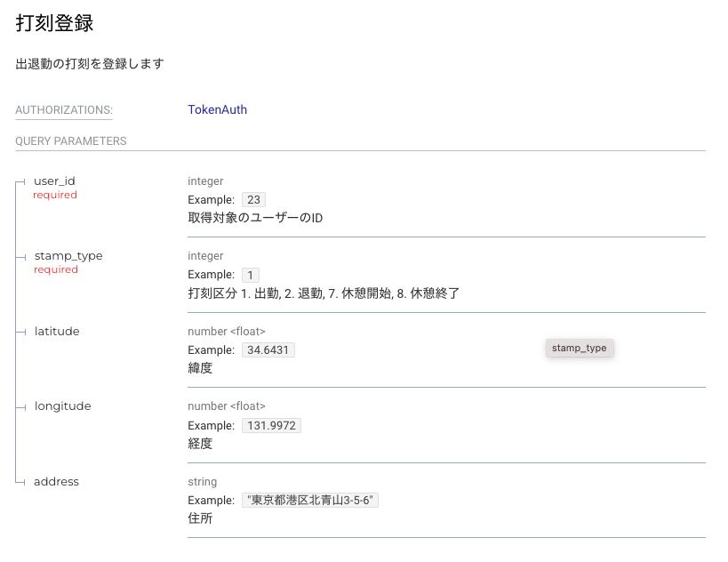Click the description 出退勤の打刻を登録します

[x=90, y=64]
